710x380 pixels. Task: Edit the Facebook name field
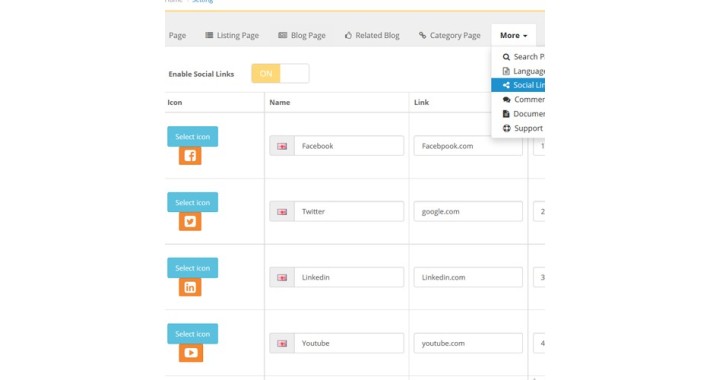pos(349,146)
